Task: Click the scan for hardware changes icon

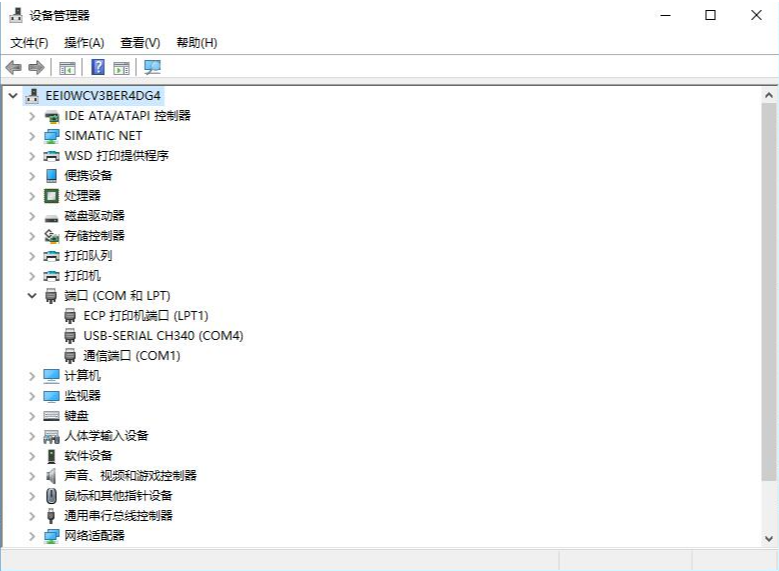Action: pos(152,67)
